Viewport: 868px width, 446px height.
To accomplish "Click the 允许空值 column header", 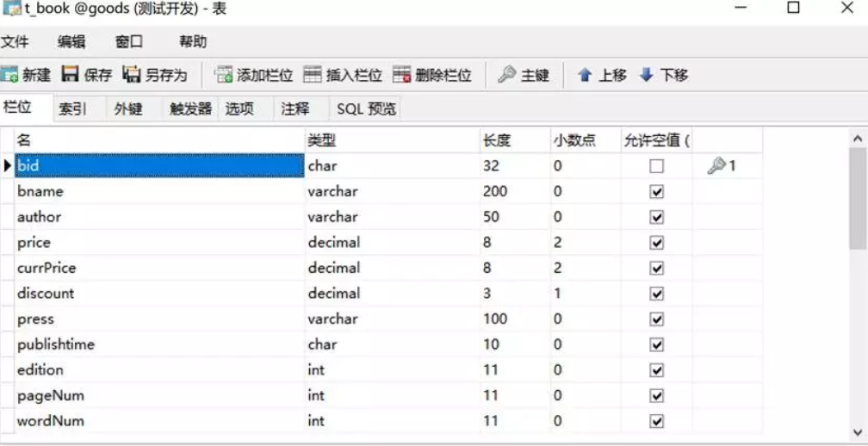I will click(656, 140).
